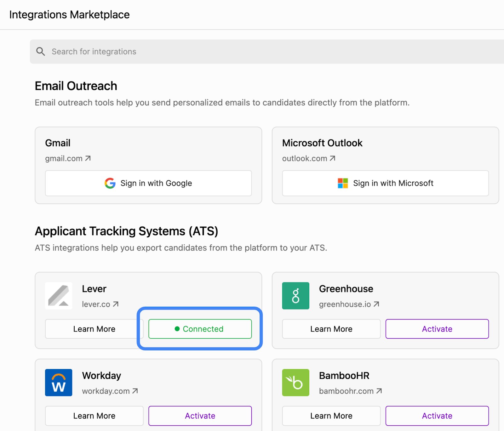Click Learn More for Workday
The width and height of the screenshot is (504, 431).
coord(94,416)
